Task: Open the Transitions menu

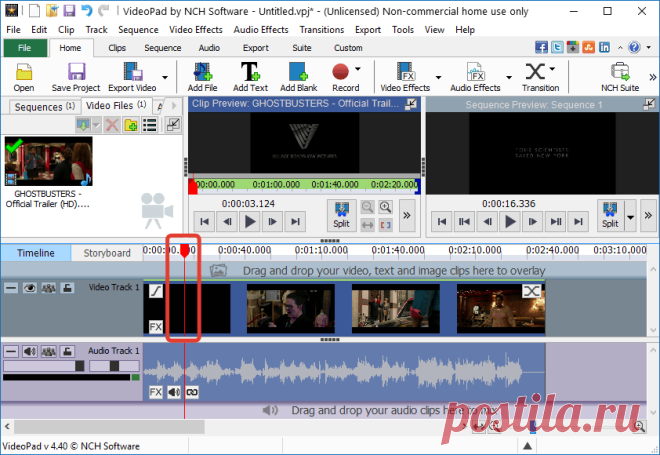Action: 322,30
